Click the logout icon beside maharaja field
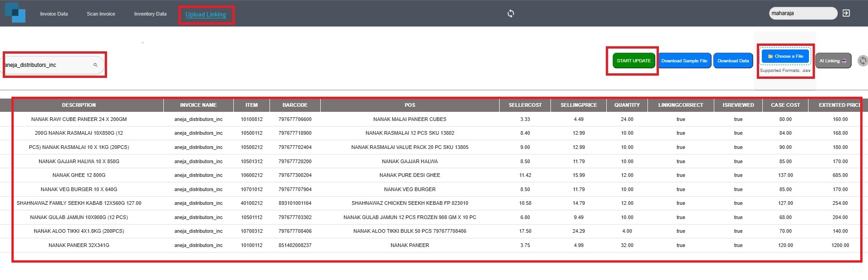The width and height of the screenshot is (868, 280). point(846,13)
